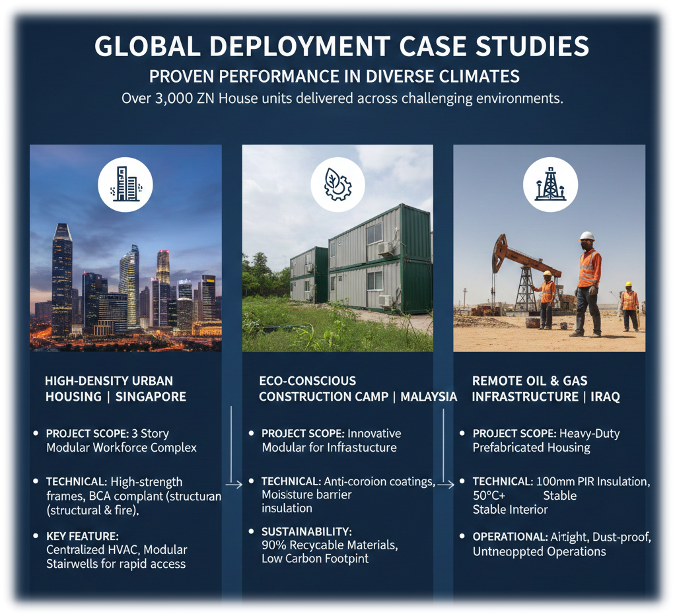Open the Singapore city skyline photo
The height and width of the screenshot is (616, 675).
125,277
